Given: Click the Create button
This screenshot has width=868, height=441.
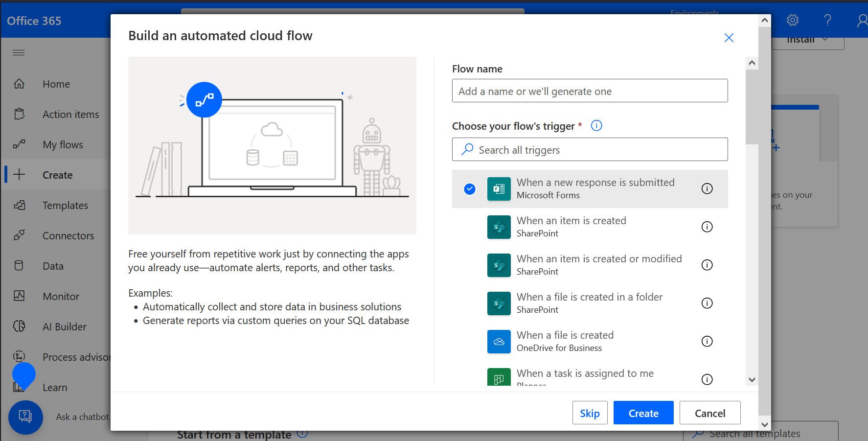Looking at the screenshot, I should coord(643,413).
